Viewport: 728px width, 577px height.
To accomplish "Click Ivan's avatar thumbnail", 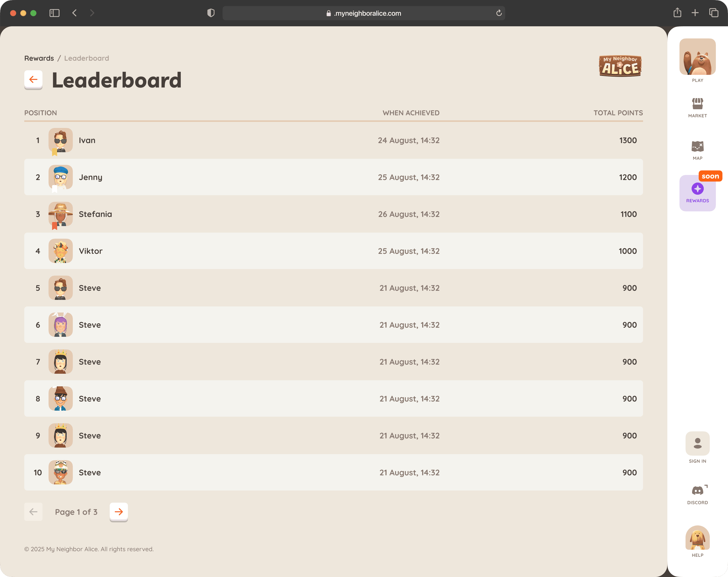I will (60, 140).
